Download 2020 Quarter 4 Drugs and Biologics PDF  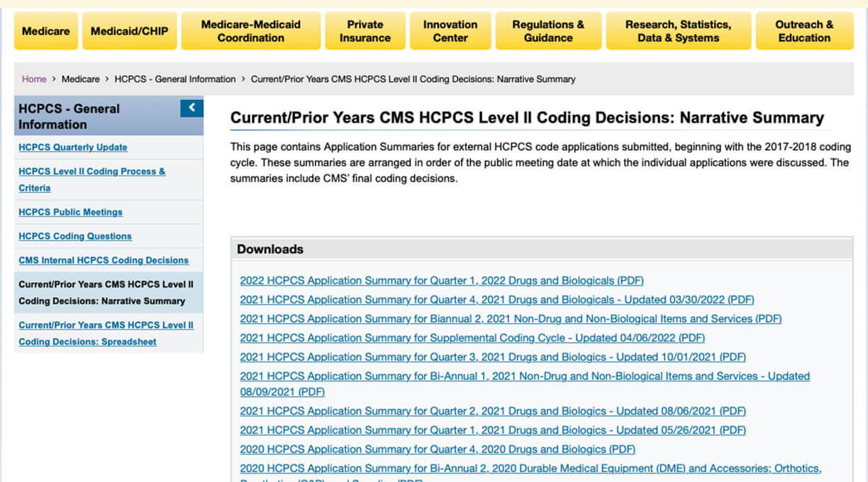438,449
